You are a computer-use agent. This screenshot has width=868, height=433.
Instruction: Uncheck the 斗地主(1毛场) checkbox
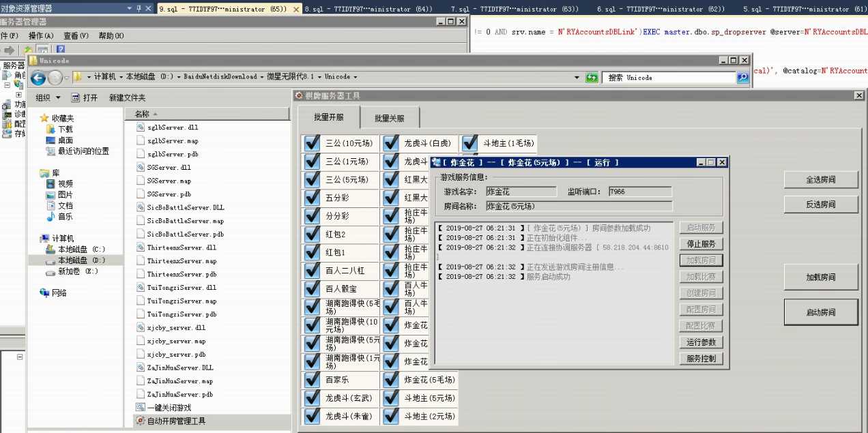(x=469, y=143)
